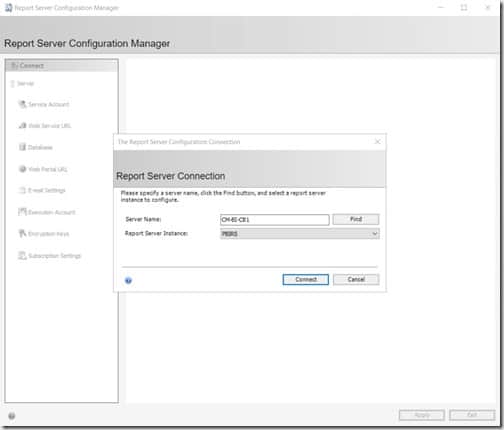
Task: Click the Apply button in main window
Action: [422, 415]
